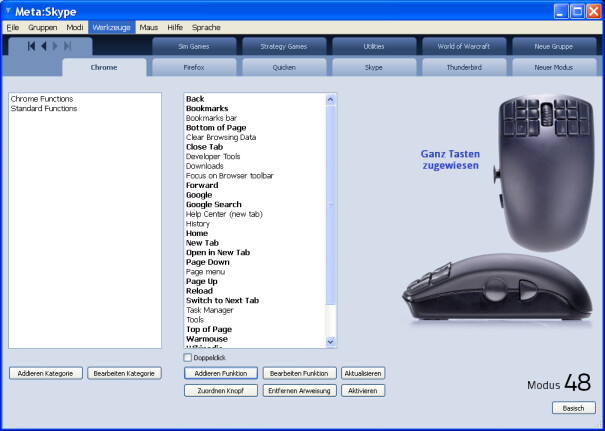Select Google Search function
This screenshot has width=605, height=431.
213,205
